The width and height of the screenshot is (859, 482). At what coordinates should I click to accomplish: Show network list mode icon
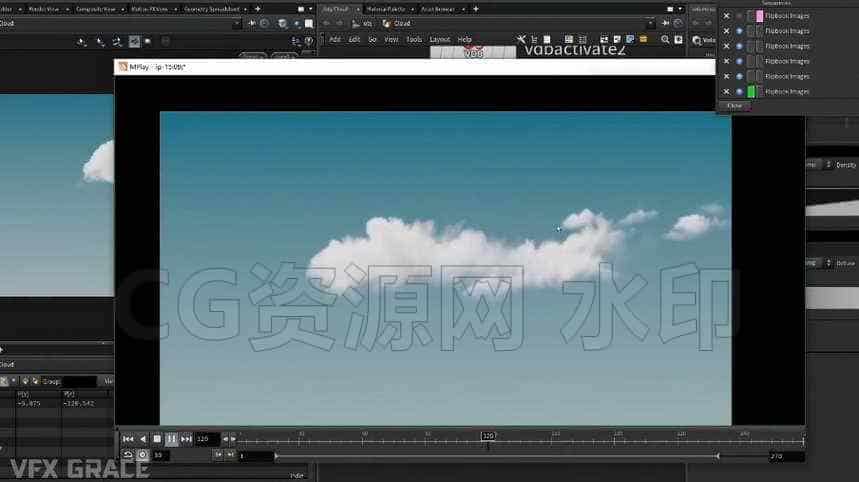pos(547,39)
